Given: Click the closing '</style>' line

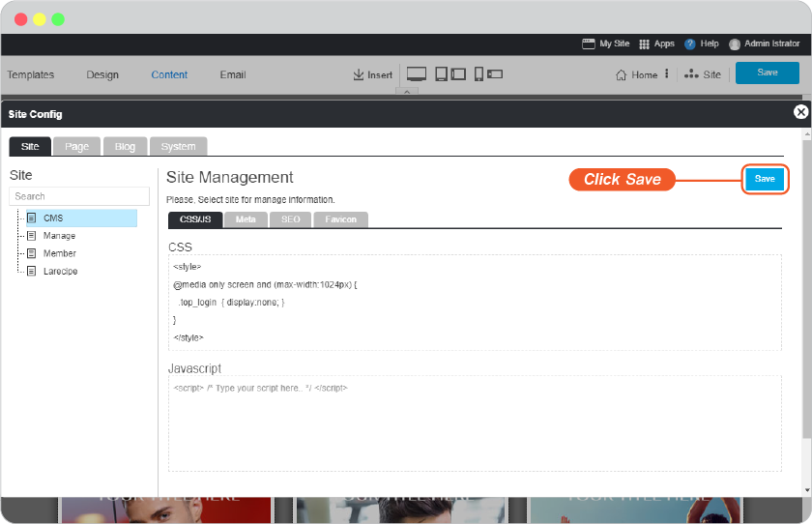Looking at the screenshot, I should pyautogui.click(x=188, y=337).
